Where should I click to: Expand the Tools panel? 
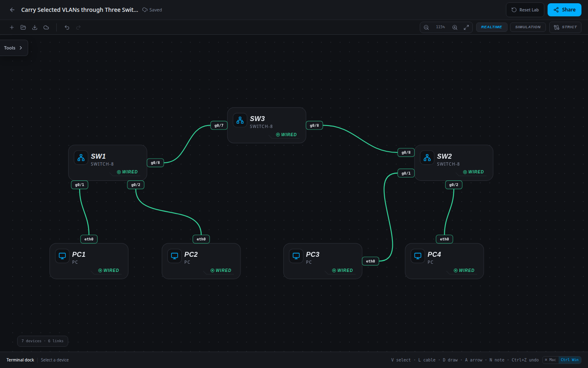13,48
